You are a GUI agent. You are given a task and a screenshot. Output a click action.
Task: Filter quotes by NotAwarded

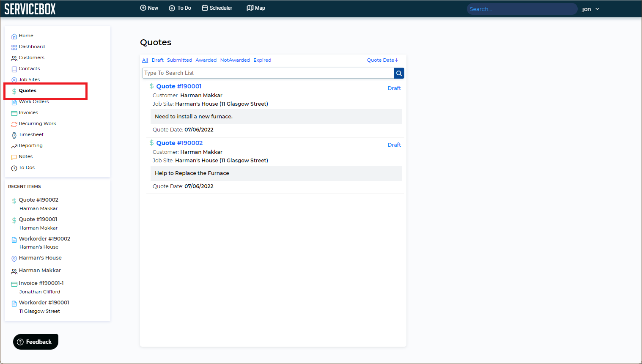point(235,60)
